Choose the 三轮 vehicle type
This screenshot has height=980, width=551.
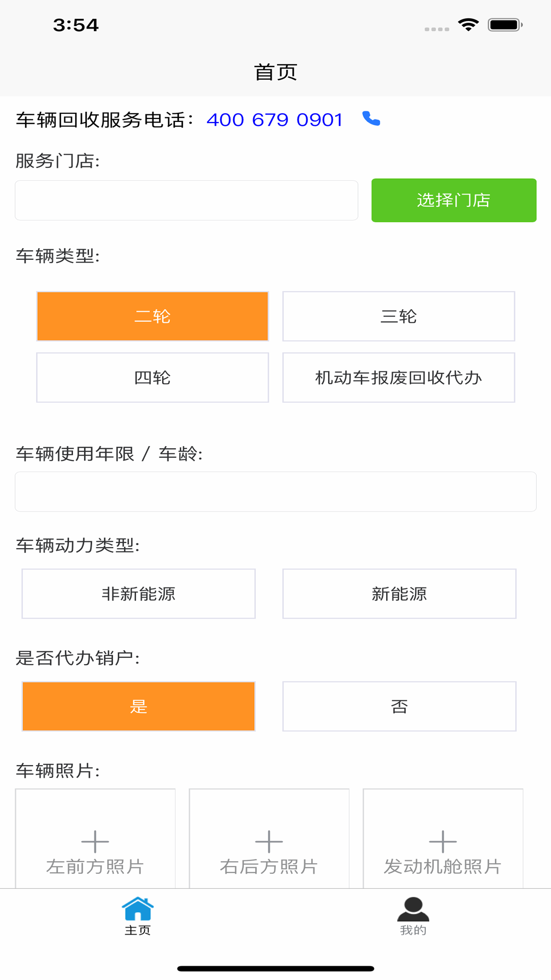[x=398, y=316]
